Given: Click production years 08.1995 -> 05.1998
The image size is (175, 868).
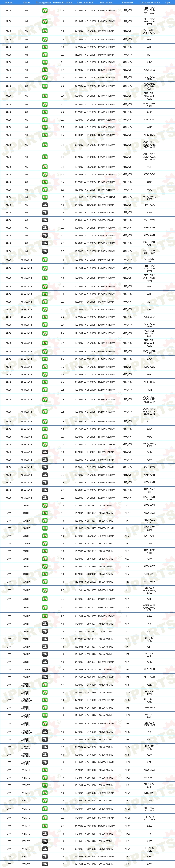Looking at the screenshot, I should pyautogui.click(x=85, y=654).
